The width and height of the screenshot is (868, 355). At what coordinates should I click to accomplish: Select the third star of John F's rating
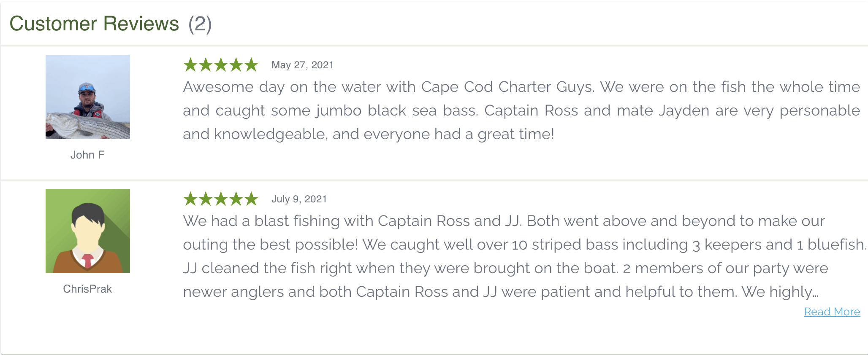222,65
